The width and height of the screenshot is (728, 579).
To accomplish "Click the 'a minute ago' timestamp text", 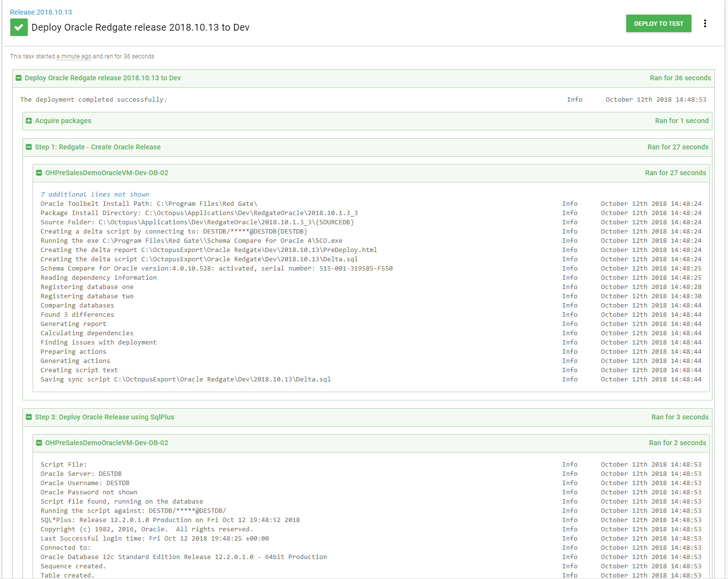I will pos(74,56).
